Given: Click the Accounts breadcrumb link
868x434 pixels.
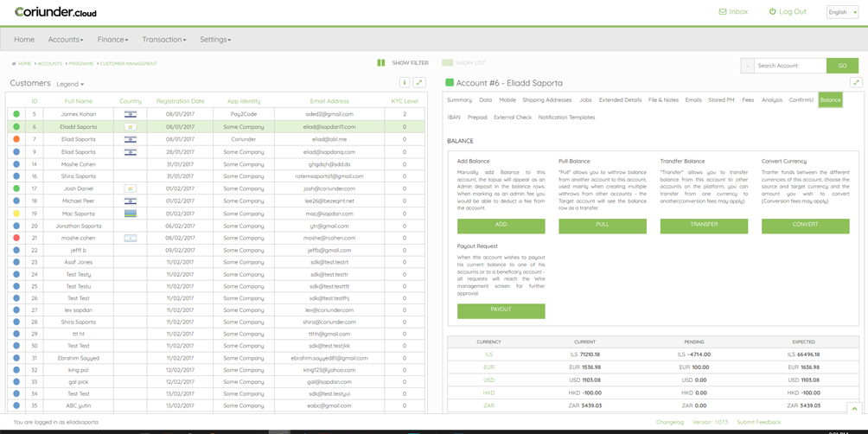Looking at the screenshot, I should (x=50, y=64).
